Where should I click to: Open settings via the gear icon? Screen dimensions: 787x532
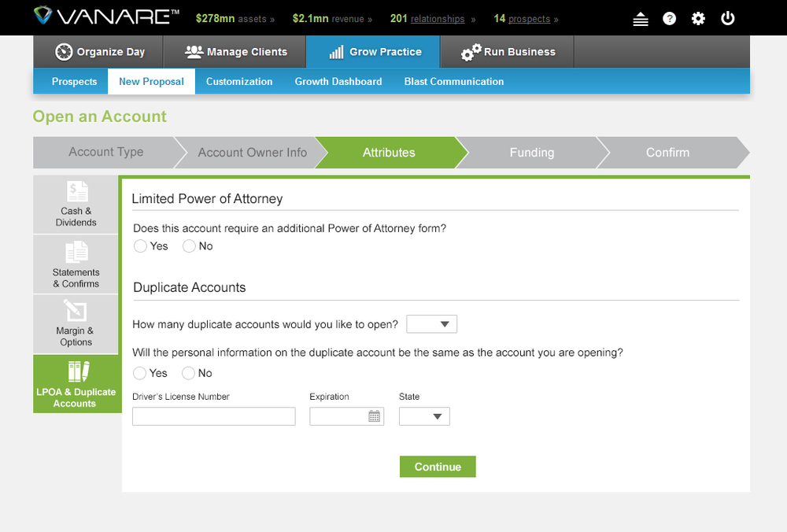click(698, 18)
